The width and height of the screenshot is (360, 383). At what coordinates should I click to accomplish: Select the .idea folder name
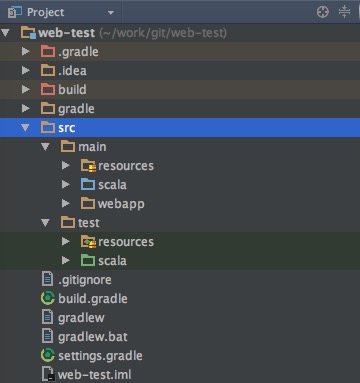[72, 71]
